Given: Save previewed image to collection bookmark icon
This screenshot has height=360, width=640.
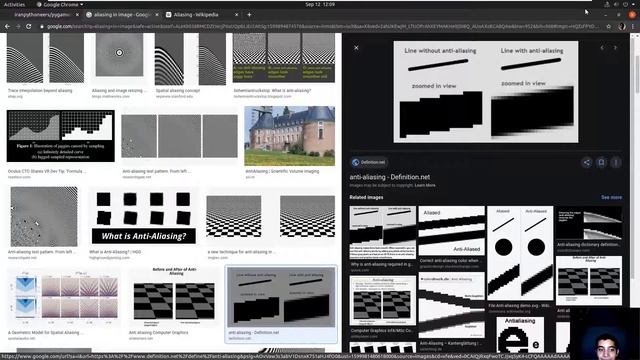Looking at the screenshot, I should [601, 162].
